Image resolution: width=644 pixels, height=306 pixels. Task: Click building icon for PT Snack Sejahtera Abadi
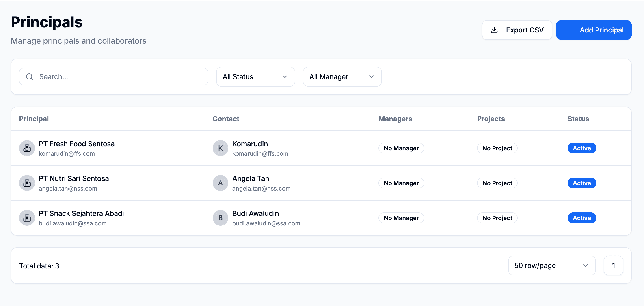(27, 218)
